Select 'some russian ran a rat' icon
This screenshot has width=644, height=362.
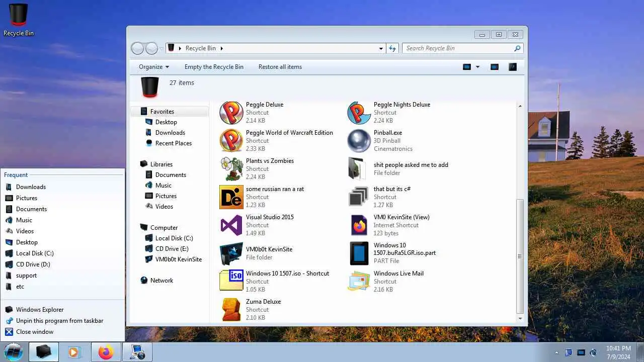pyautogui.click(x=231, y=197)
